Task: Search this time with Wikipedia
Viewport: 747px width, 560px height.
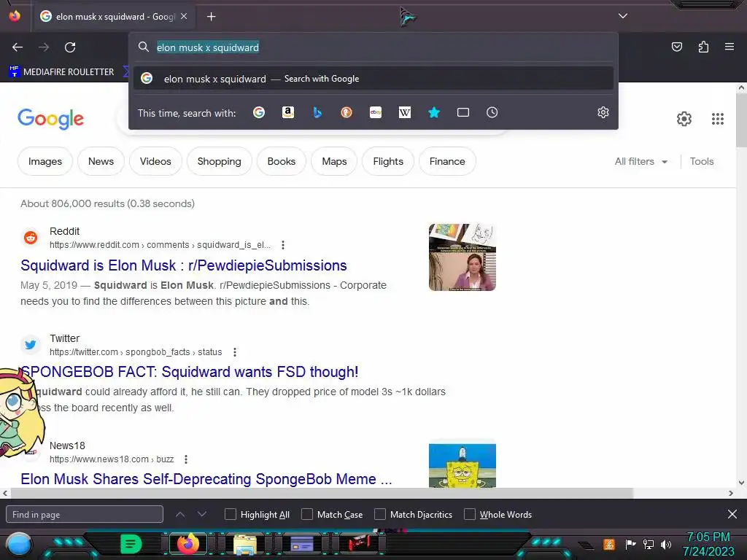Action: pyautogui.click(x=404, y=112)
